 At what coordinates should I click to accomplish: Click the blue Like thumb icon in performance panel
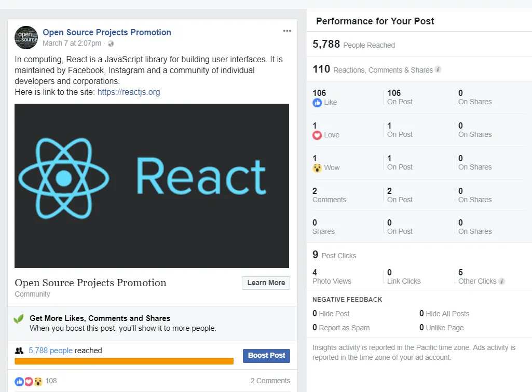pos(317,103)
